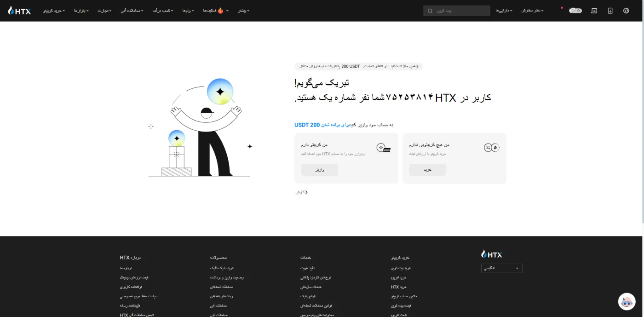Click the magnifier icon in the search box
The width and height of the screenshot is (644, 317).
coord(430,11)
